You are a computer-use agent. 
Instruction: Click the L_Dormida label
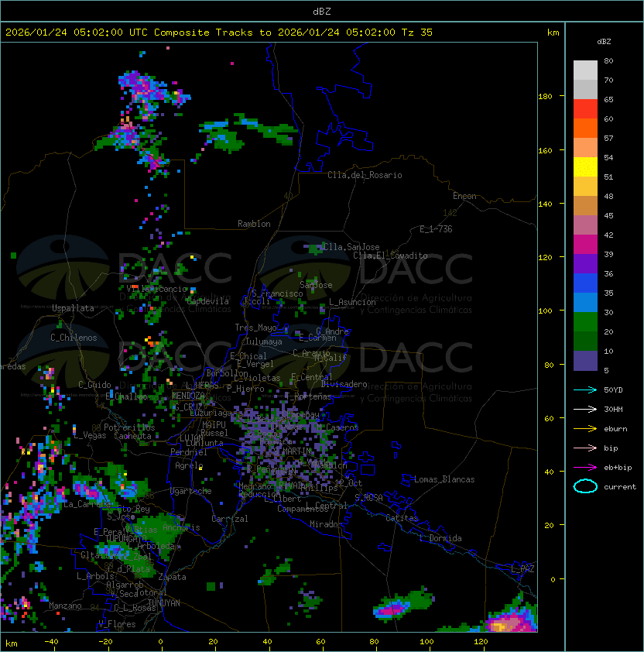pos(440,538)
